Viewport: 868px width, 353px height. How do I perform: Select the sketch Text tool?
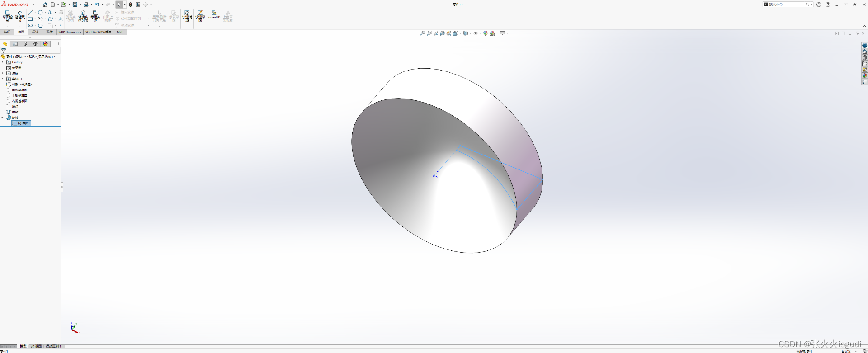pyautogui.click(x=61, y=19)
